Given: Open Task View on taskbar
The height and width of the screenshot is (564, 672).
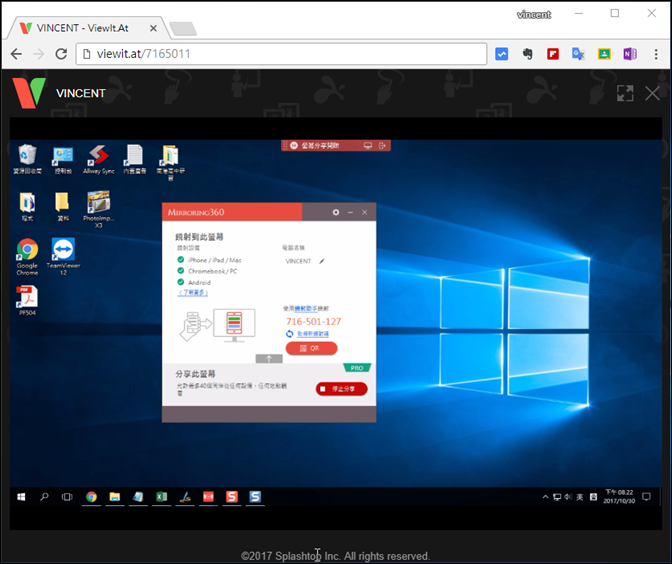Looking at the screenshot, I should 67,497.
